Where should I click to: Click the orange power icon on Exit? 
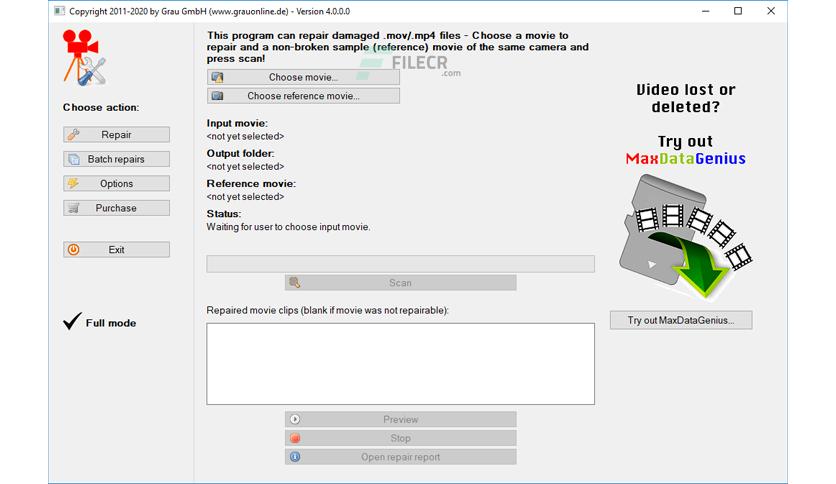pyautogui.click(x=74, y=249)
